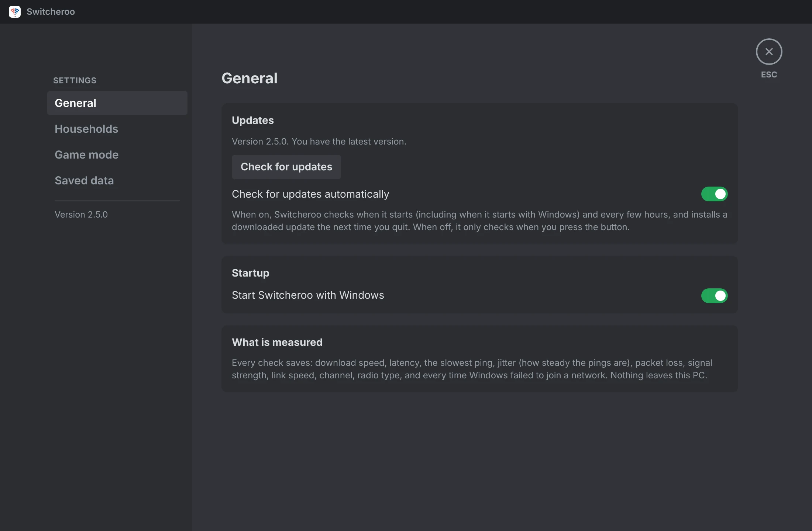Click 'Every check saves' description paragraph

[x=472, y=369]
